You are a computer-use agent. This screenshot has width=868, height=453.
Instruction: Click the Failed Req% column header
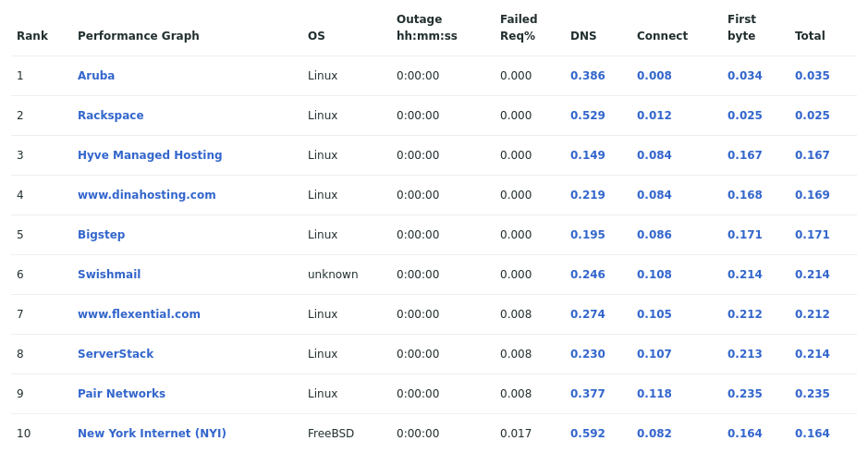(x=519, y=28)
